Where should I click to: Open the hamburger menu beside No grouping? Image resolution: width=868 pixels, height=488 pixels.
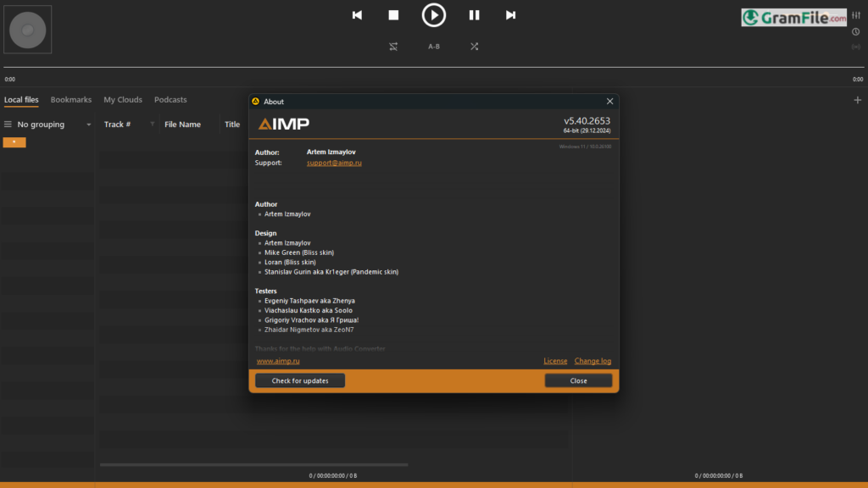click(x=8, y=125)
